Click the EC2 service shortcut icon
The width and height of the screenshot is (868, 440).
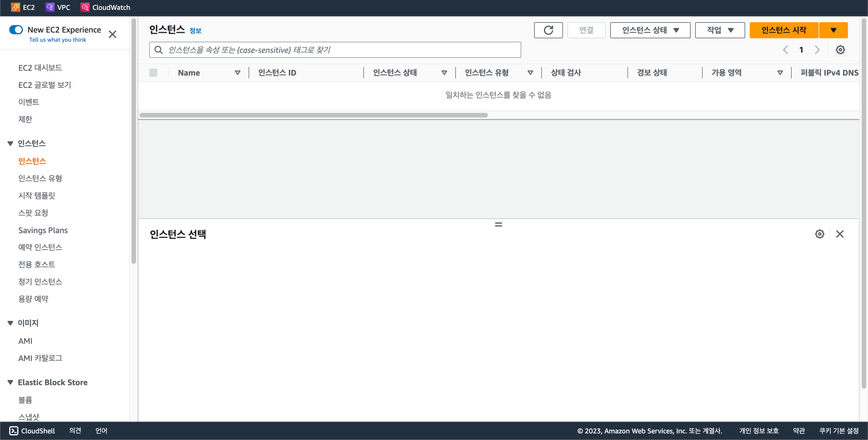(15, 8)
